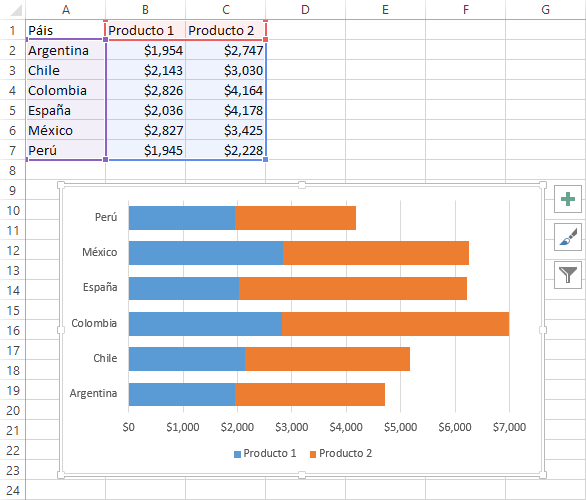Click the chart's bottom-center resize handle

pos(302,475)
